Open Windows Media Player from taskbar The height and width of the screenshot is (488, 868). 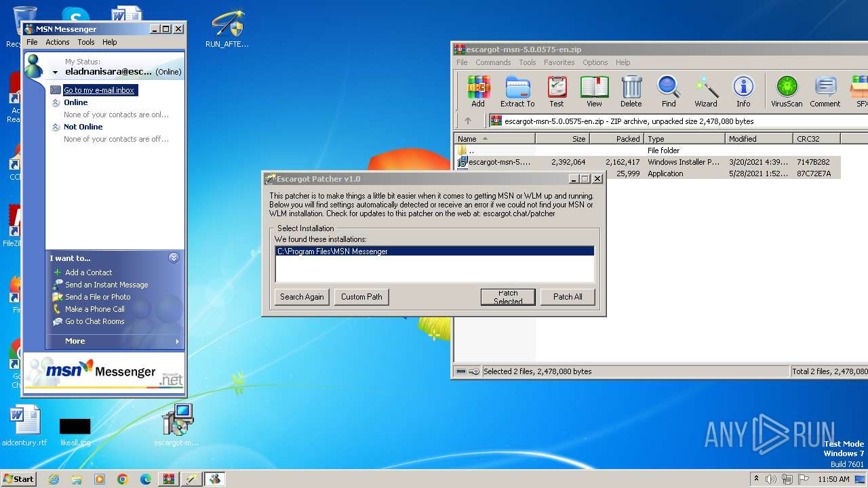[100, 479]
